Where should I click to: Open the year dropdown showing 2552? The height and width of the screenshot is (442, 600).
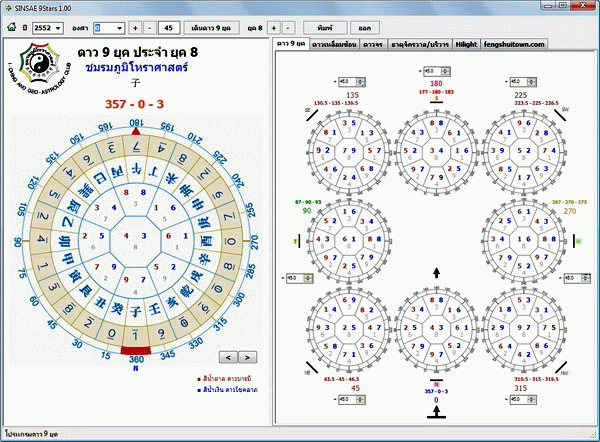point(48,28)
